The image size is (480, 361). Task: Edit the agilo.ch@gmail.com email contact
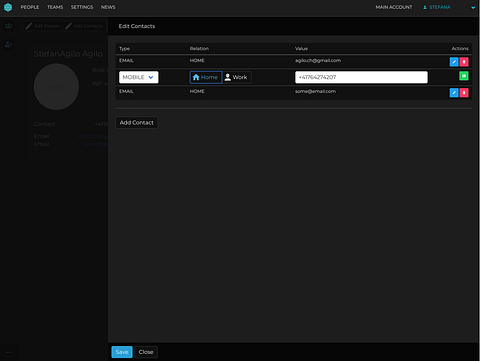pyautogui.click(x=454, y=62)
